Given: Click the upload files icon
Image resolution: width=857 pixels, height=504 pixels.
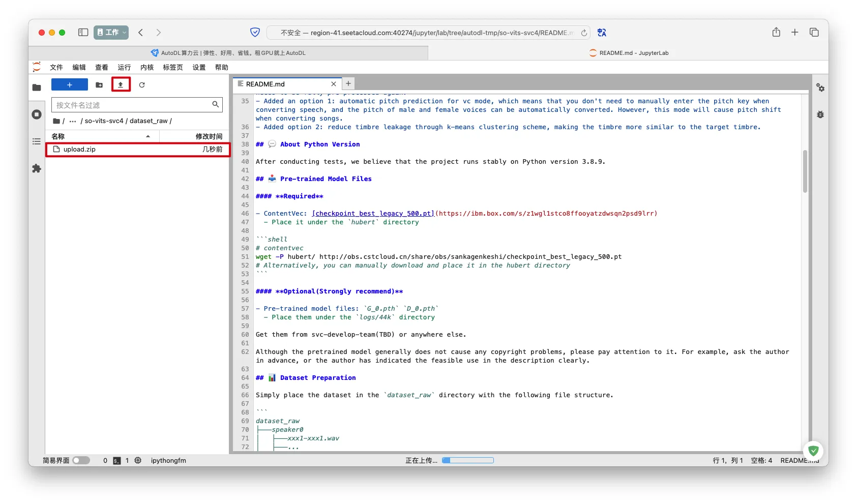Looking at the screenshot, I should tap(121, 85).
